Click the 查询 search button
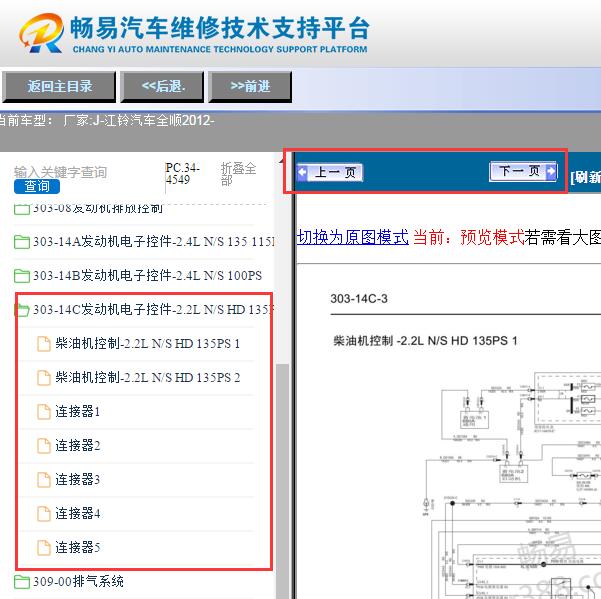This screenshot has height=599, width=601. [x=37, y=186]
